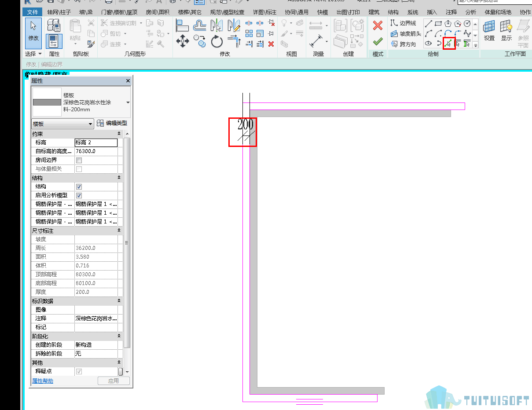Collapse the 约束 section
Viewport: 532px width, 410px height.
[119, 134]
